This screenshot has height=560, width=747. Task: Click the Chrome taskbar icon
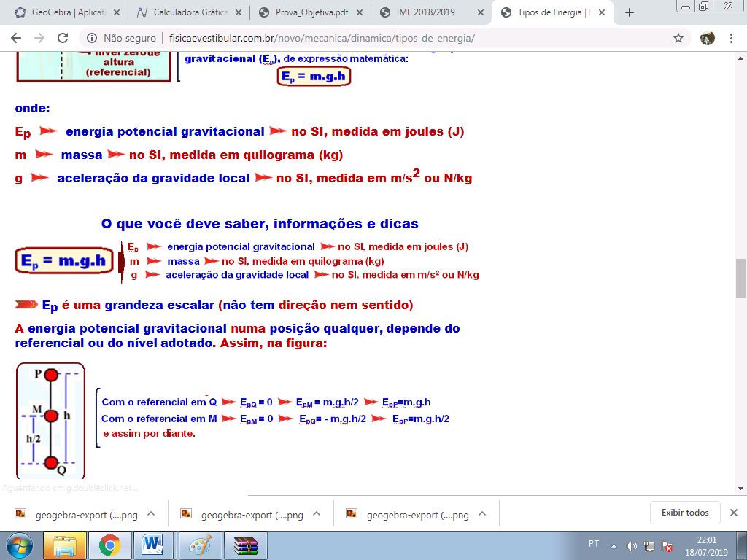tap(110, 545)
